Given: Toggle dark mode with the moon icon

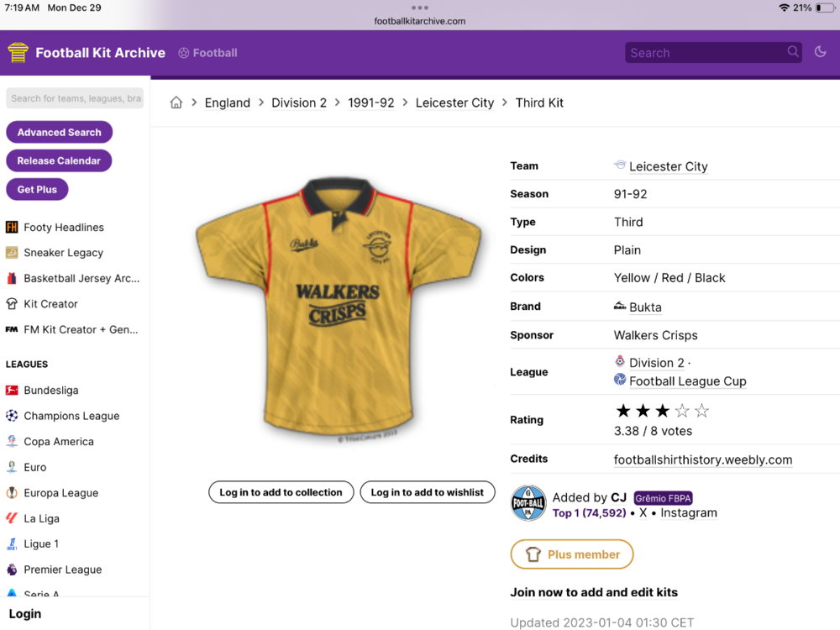Looking at the screenshot, I should (x=820, y=52).
